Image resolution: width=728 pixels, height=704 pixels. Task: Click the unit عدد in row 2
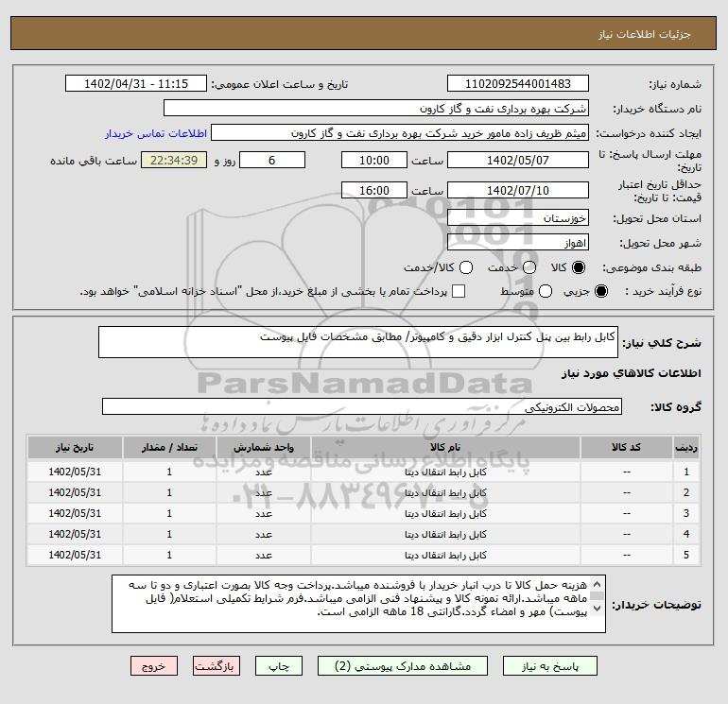tap(263, 493)
